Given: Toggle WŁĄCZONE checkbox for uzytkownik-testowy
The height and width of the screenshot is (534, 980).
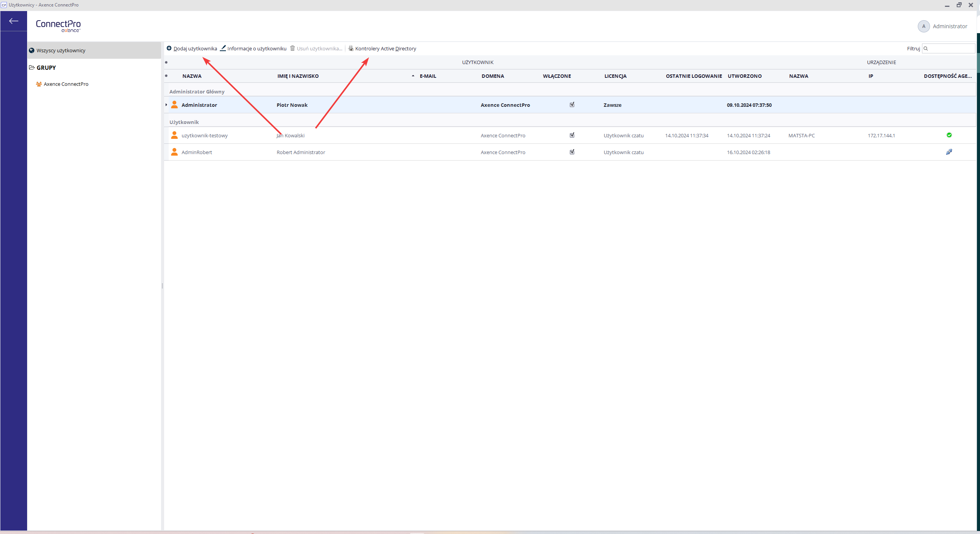Looking at the screenshot, I should point(572,135).
